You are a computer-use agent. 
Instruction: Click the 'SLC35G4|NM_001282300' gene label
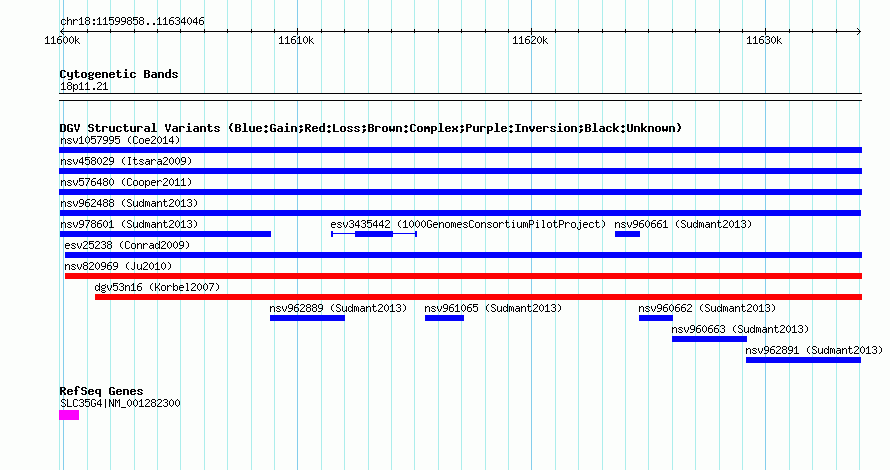click(120, 403)
